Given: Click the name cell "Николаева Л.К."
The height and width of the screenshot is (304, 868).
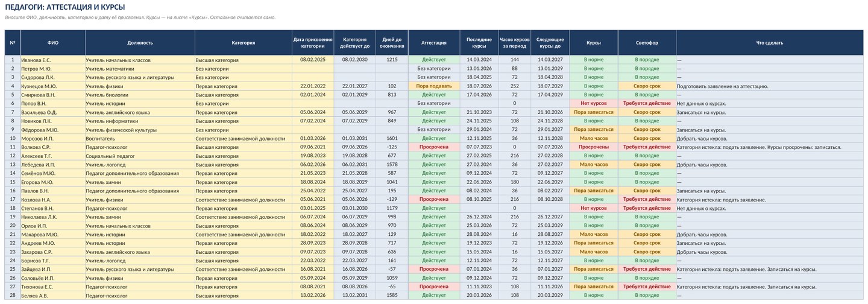Looking at the screenshot, I should (x=53, y=217).
